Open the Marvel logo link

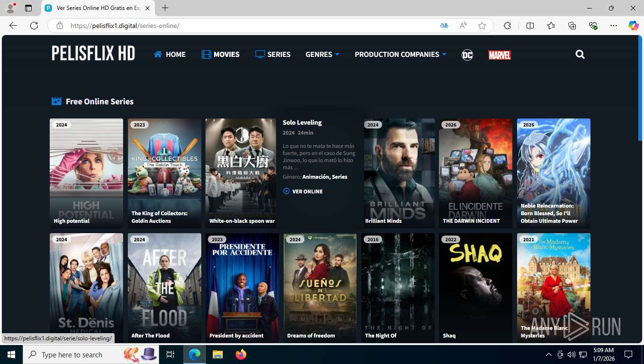pos(500,55)
